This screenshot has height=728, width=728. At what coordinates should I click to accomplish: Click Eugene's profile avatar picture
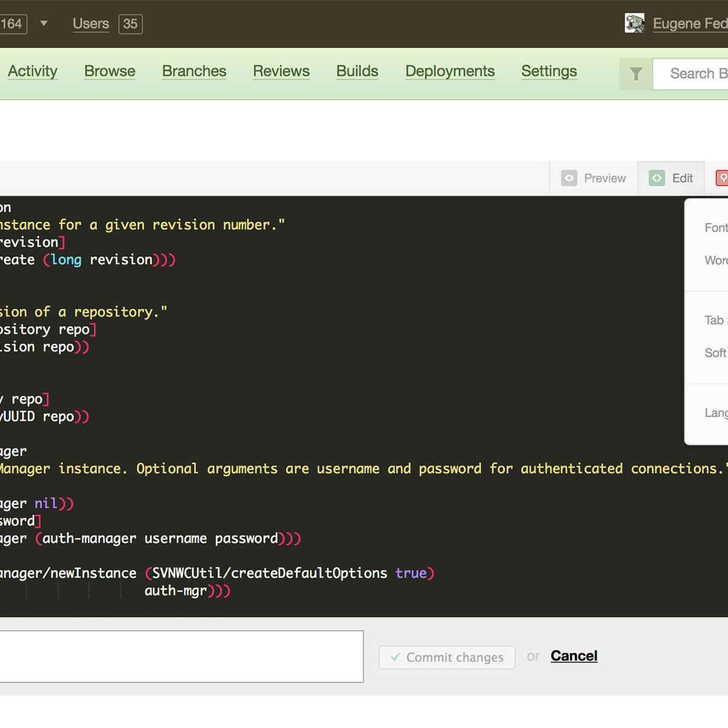[x=635, y=24]
